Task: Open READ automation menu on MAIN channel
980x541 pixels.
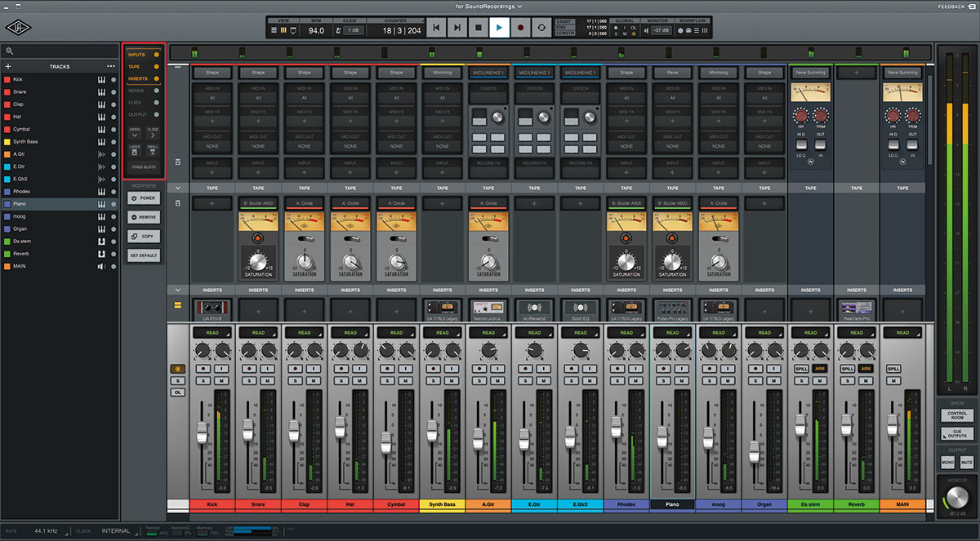Action: coord(902,333)
